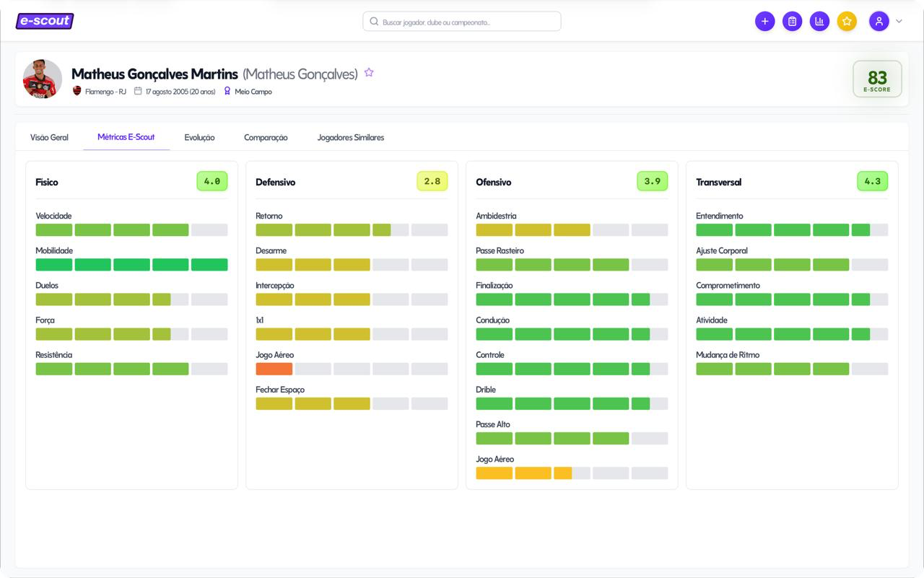Switch to the Visão Geral tab
924x578 pixels.
click(x=49, y=137)
